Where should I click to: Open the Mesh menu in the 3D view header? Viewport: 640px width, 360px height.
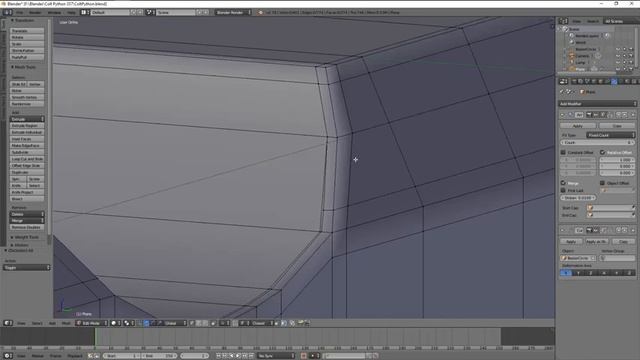pyautogui.click(x=66, y=323)
